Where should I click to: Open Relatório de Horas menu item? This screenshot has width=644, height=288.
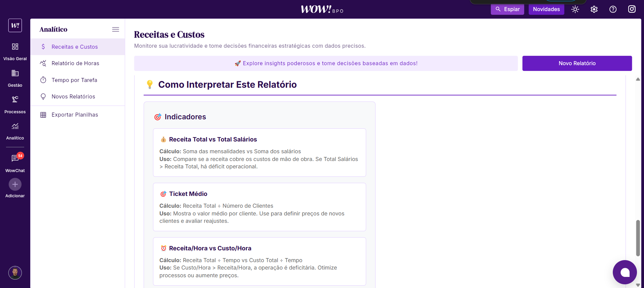(x=75, y=63)
